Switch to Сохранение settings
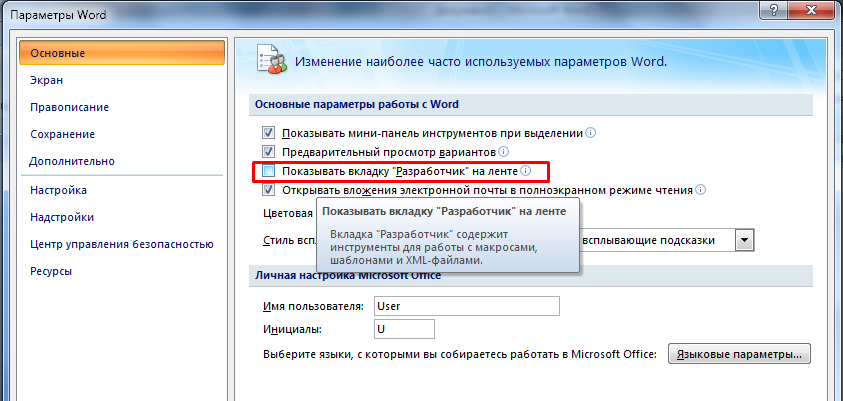Screen dimensions: 843x401 point(62,134)
